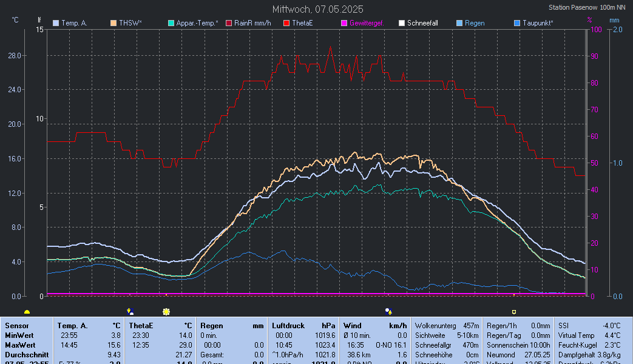Click the 'Durchschnitt' row label

27,355
